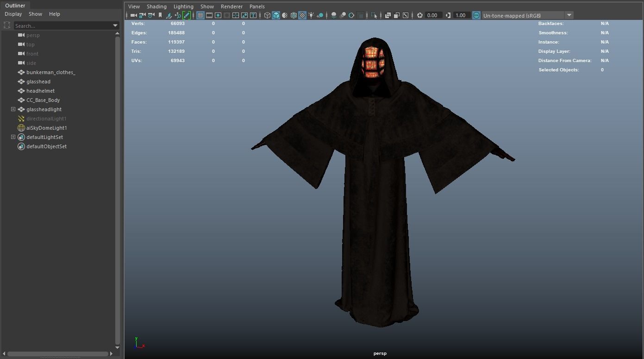644x359 pixels.
Task: Click the 2D Pan/Zoom icon
Action: point(178,15)
